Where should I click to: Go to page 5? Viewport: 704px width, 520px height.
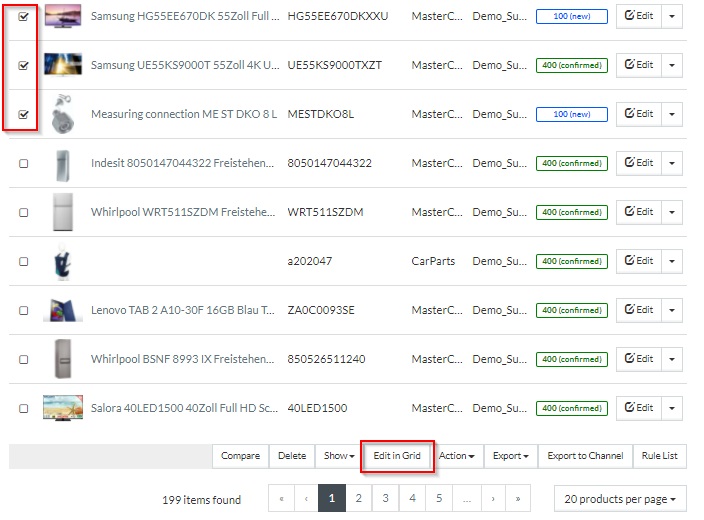[439, 498]
